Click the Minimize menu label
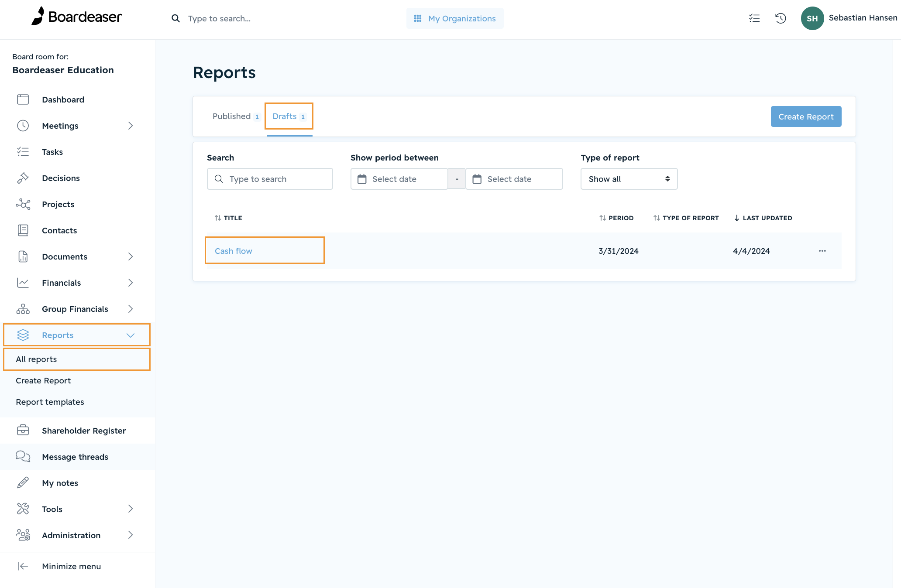This screenshot has height=588, width=901. [x=72, y=566]
